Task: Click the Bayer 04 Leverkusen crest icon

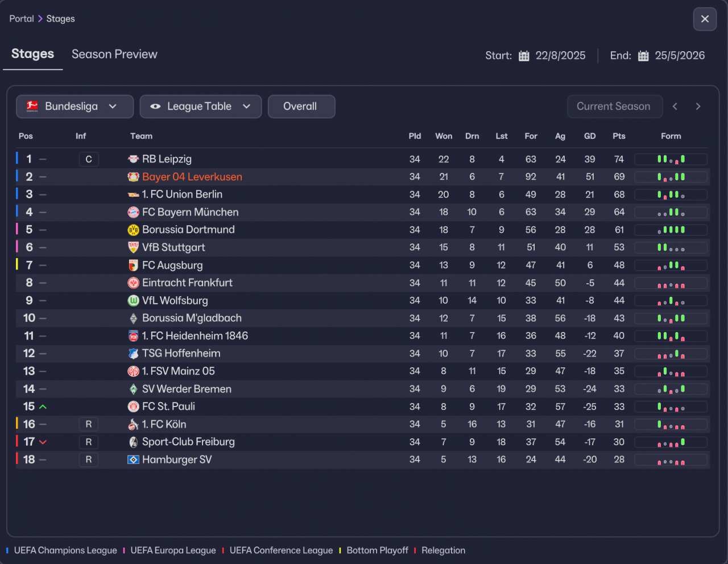Action: pyautogui.click(x=133, y=177)
